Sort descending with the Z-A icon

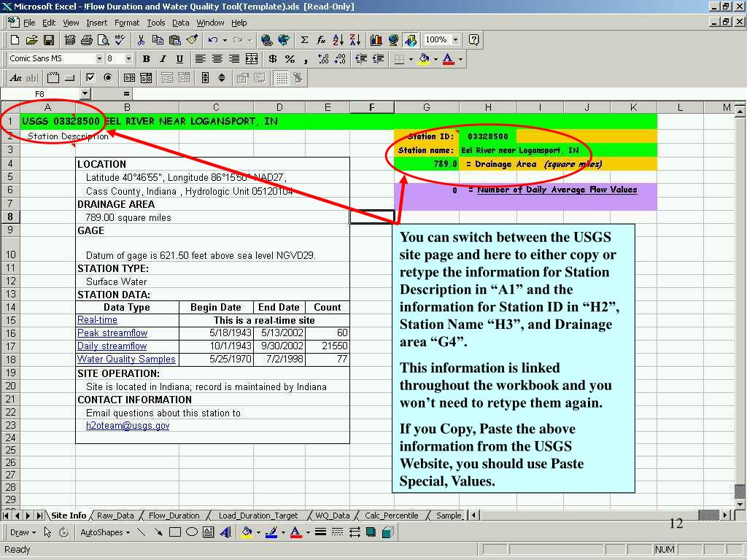[x=355, y=40]
